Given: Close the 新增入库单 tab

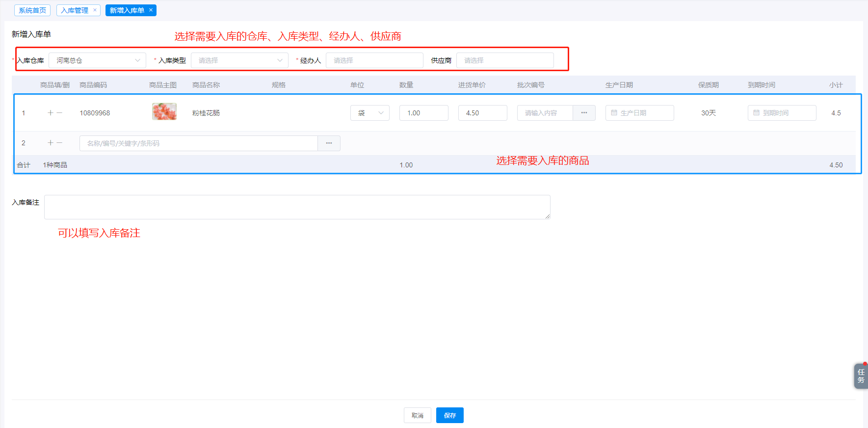Looking at the screenshot, I should [x=151, y=10].
